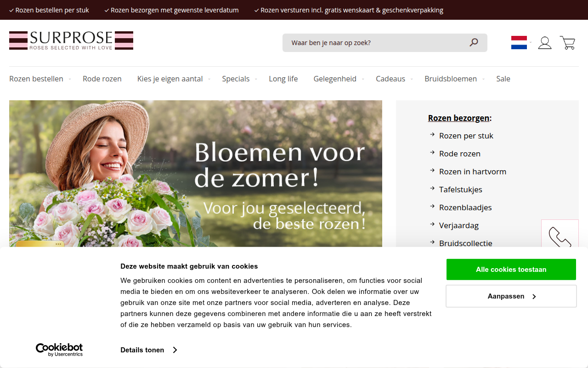
Task: Open the shopping cart icon
Action: pyautogui.click(x=568, y=43)
